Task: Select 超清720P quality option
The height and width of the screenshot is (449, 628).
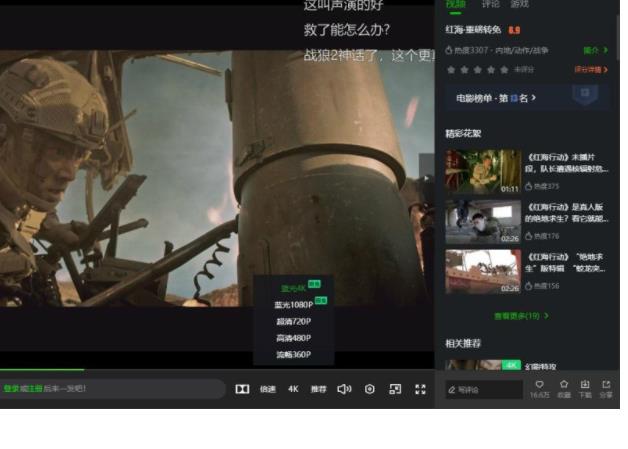Action: pos(294,321)
